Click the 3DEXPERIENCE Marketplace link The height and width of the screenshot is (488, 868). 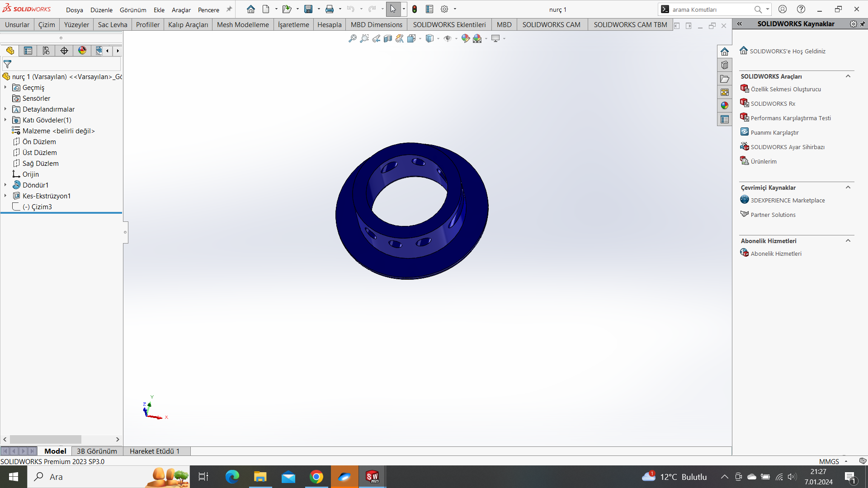(x=788, y=201)
